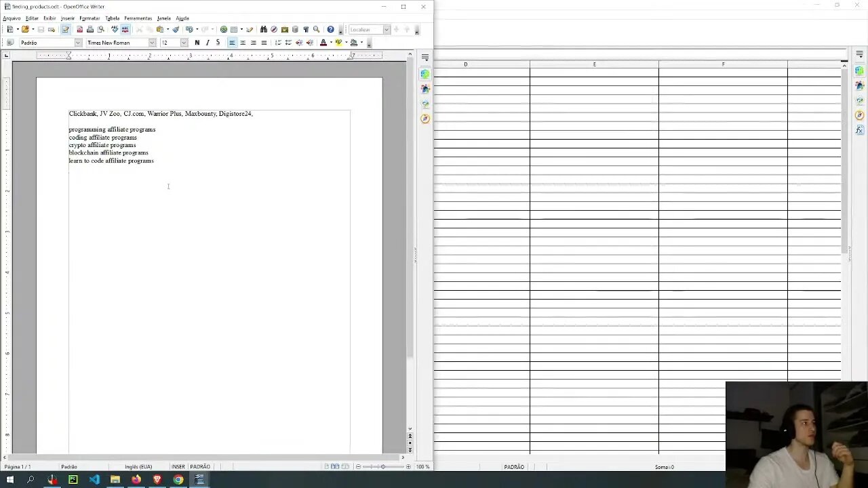Select Align Right
Image resolution: width=868 pixels, height=488 pixels.
(254, 42)
